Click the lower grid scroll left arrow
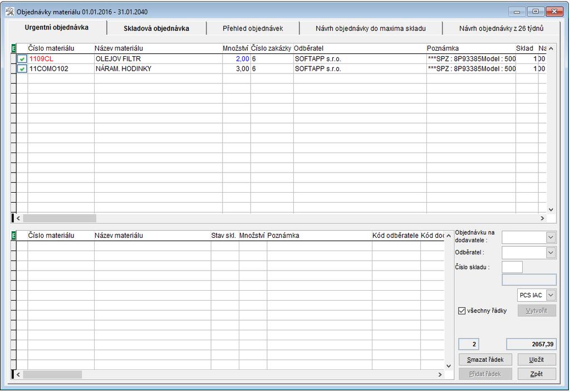Screen dimensions: 570x392 [18, 375]
